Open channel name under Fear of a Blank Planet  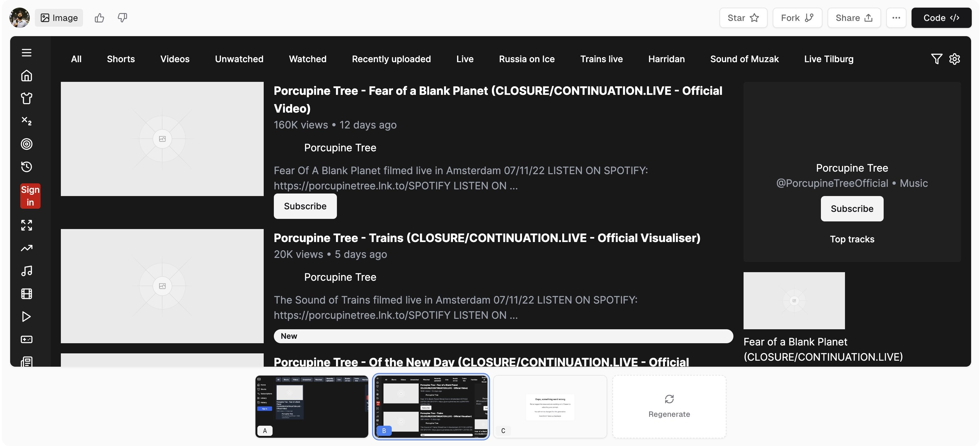pos(340,148)
